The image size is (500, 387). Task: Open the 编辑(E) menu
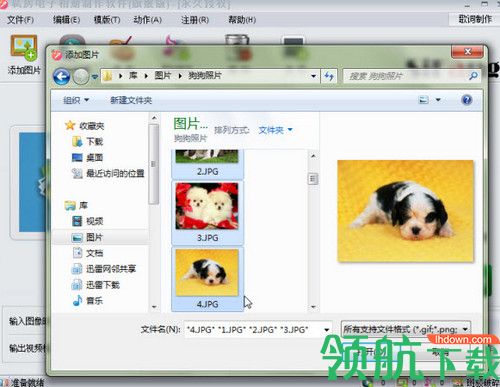(66, 20)
